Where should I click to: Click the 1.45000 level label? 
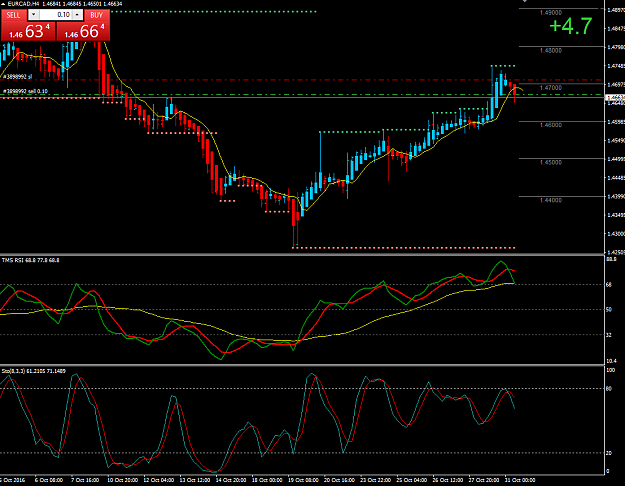551,163
